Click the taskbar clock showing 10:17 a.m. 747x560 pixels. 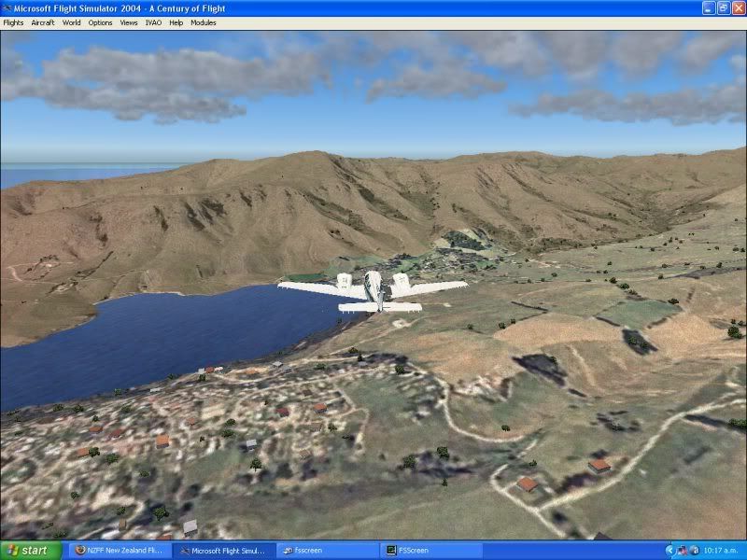pyautogui.click(x=724, y=551)
